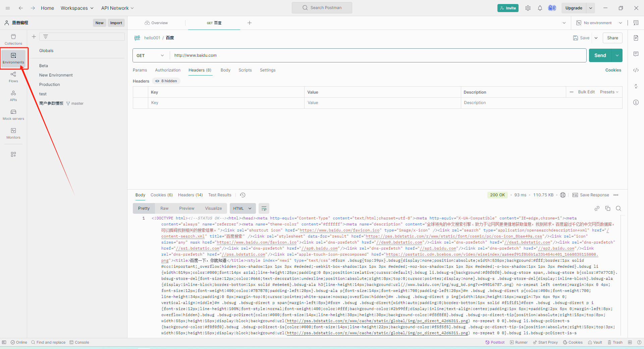This screenshot has width=644, height=349.
Task: Open the Comments panel icon
Action: point(636,54)
